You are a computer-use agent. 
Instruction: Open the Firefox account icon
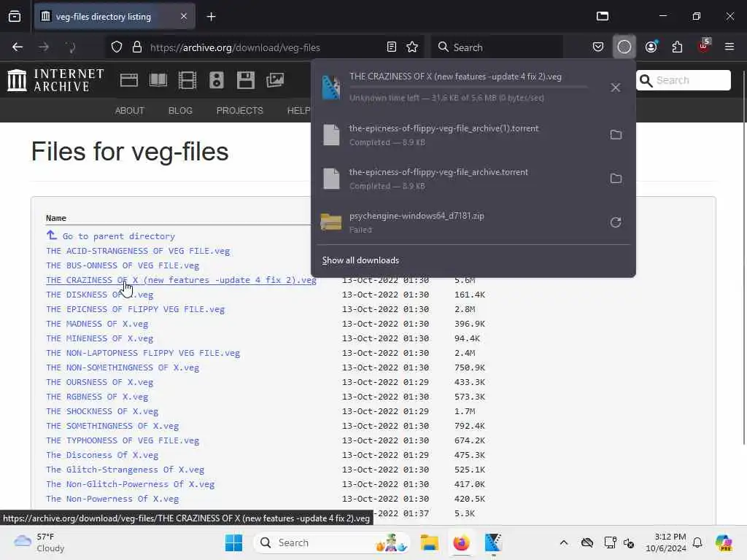click(x=651, y=47)
